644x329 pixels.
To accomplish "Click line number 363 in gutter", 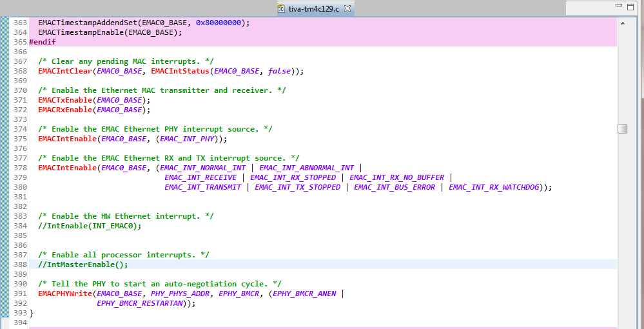I will click(20, 23).
